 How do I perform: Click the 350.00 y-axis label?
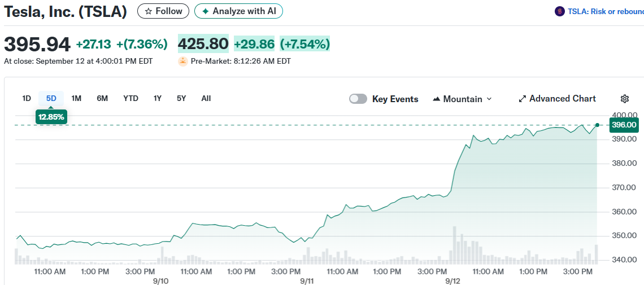pos(624,236)
